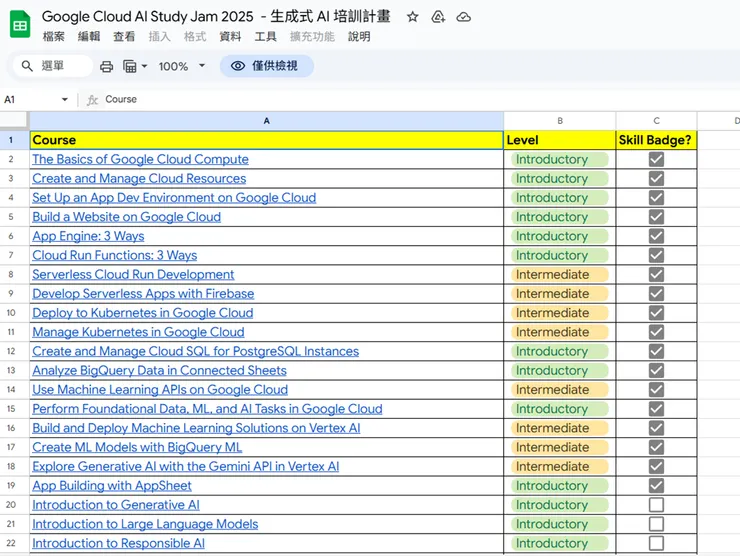Toggle Skill Badge checkbox for Develop Serverless Apps with Firebase
This screenshot has height=556, width=740.
(x=656, y=294)
